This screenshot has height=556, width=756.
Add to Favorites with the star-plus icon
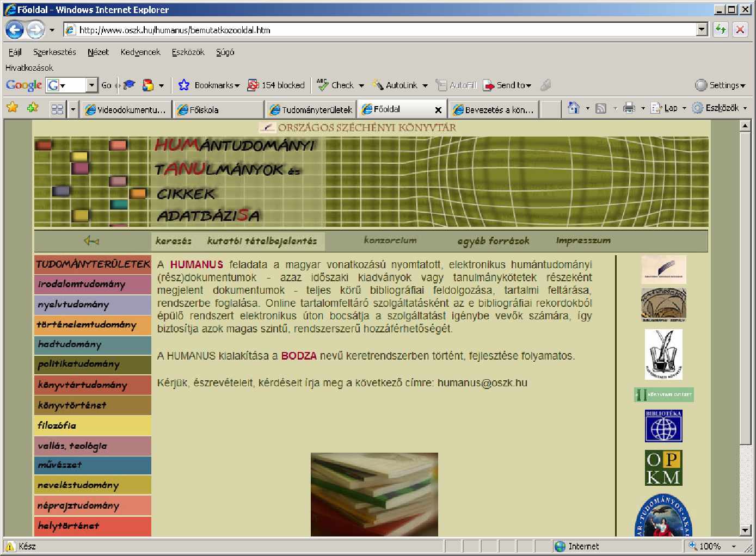(33, 108)
